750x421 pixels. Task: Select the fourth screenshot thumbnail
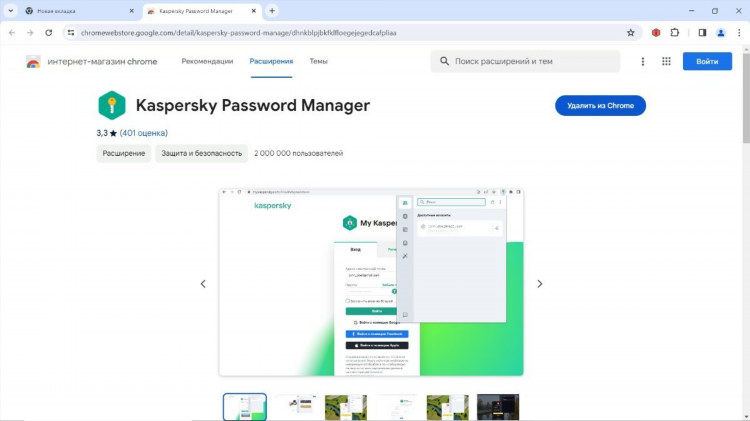pyautogui.click(x=397, y=407)
